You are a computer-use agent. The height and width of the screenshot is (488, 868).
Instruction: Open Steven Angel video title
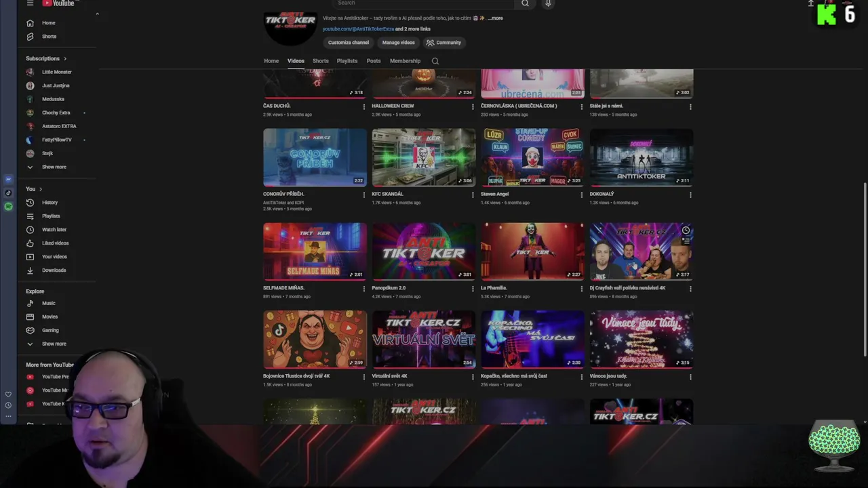click(x=494, y=195)
